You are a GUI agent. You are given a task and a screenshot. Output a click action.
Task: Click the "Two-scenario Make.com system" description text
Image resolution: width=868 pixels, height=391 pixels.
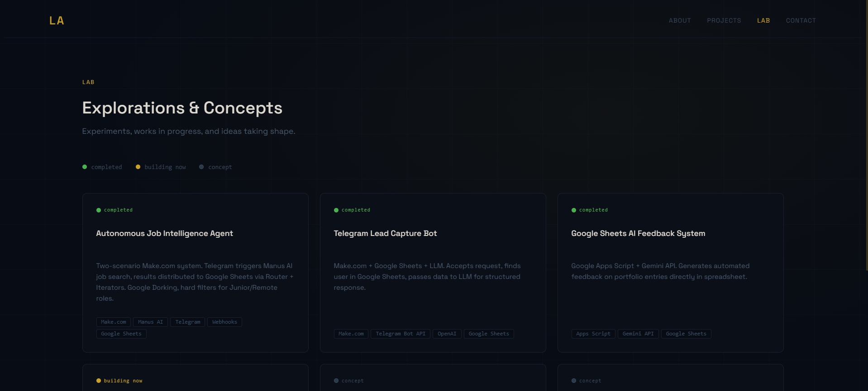point(195,282)
